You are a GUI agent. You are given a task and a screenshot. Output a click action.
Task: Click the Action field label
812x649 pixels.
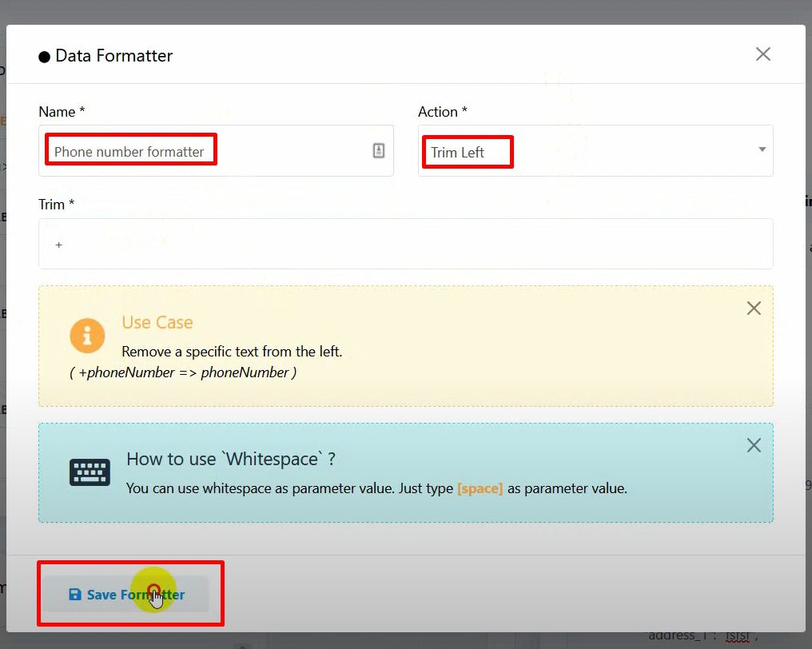click(x=442, y=112)
